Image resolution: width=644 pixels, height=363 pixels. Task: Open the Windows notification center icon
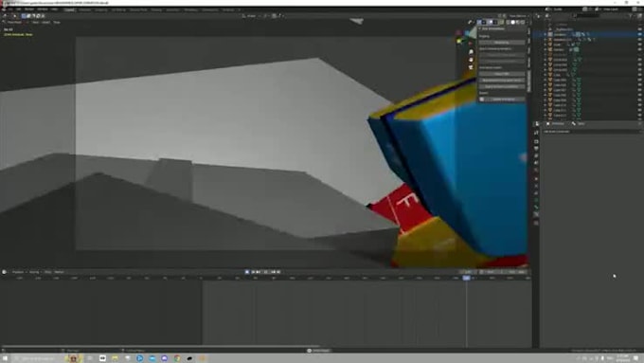(x=636, y=358)
